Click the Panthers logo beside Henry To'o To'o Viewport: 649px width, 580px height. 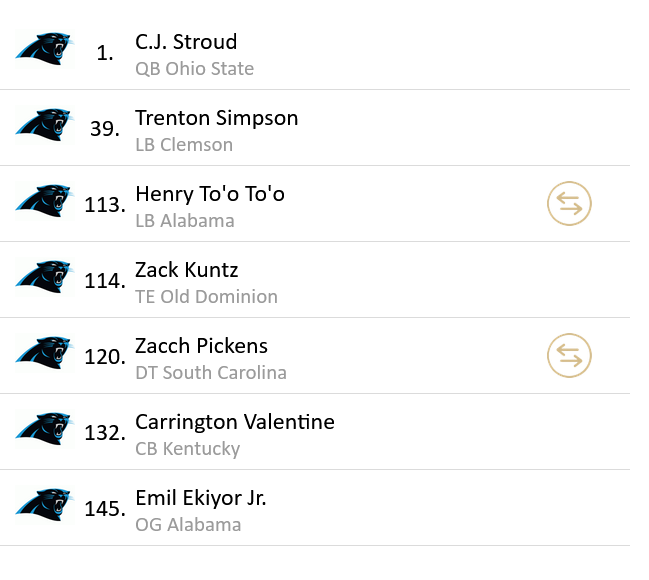tap(45, 201)
